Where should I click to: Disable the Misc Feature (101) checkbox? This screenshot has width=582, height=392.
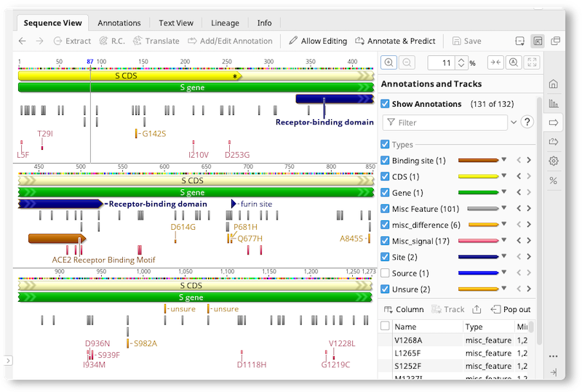385,209
